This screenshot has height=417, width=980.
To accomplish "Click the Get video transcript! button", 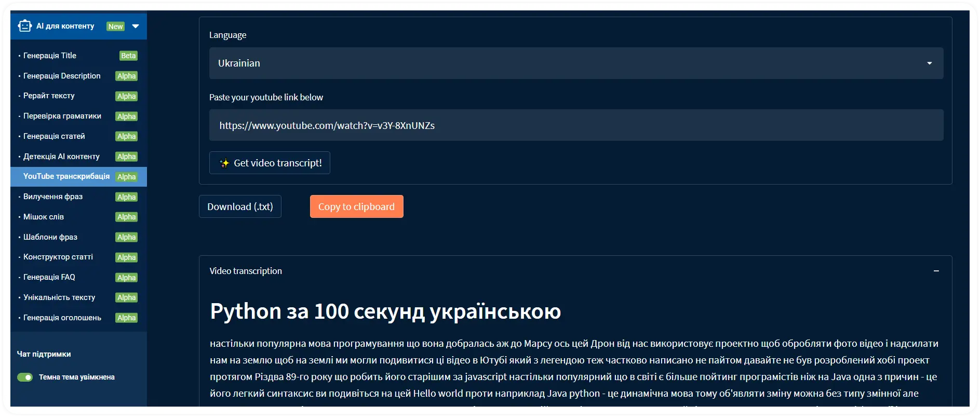I will pos(270,163).
